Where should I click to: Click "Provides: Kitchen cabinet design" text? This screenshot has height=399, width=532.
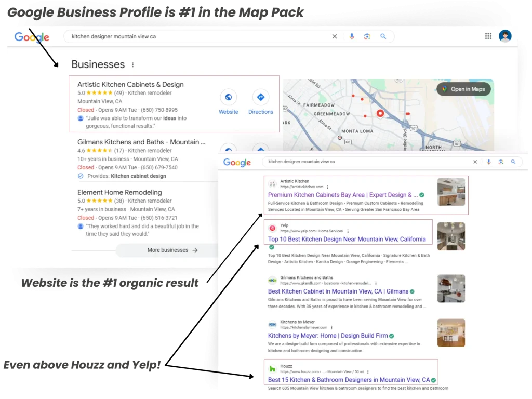(x=127, y=176)
